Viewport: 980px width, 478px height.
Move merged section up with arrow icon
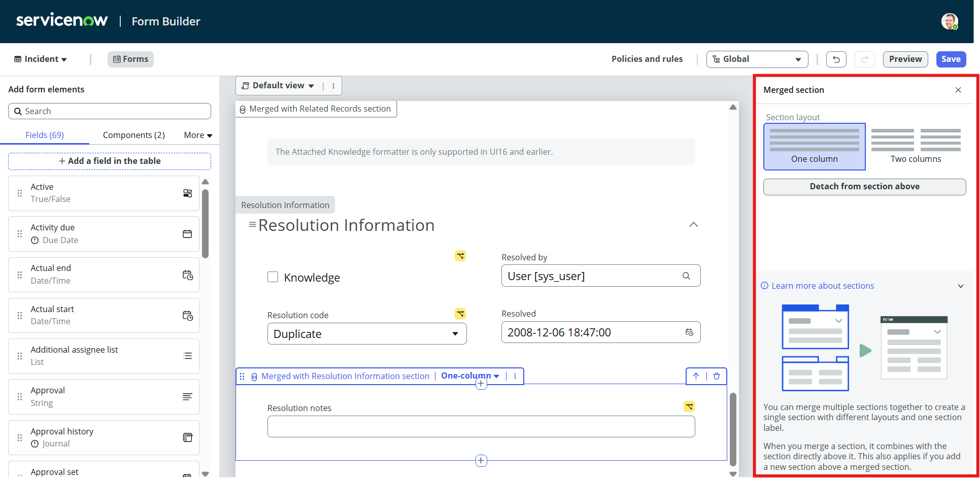[x=696, y=376]
